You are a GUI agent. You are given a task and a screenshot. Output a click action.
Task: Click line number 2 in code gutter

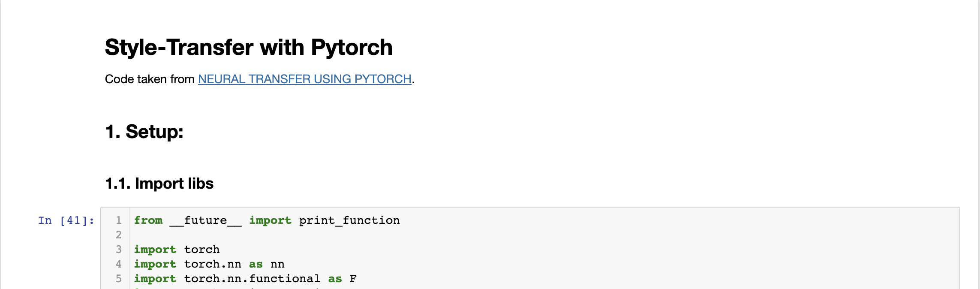tap(119, 235)
